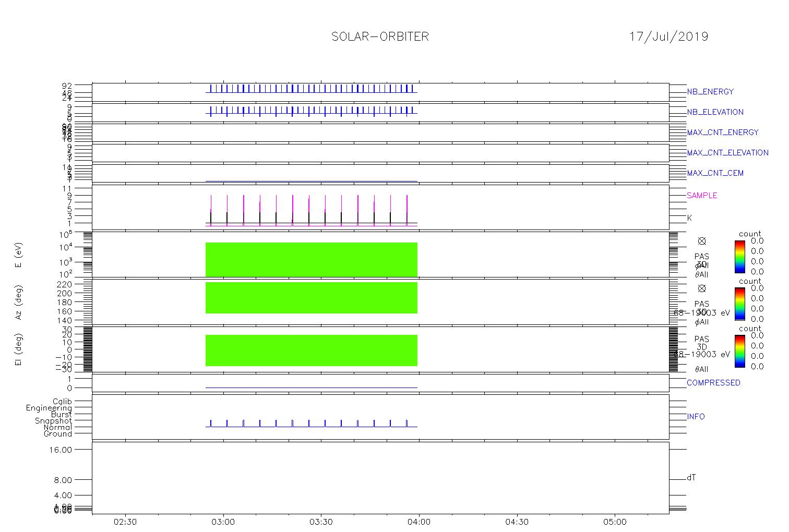Click the Engineering mode axis label
The image size is (789, 532).
[x=49, y=408]
